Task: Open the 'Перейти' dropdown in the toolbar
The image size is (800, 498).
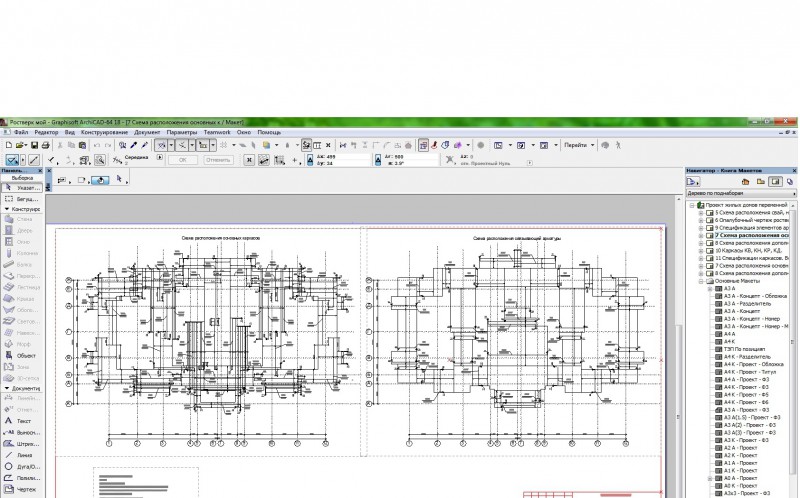Action: pos(579,145)
